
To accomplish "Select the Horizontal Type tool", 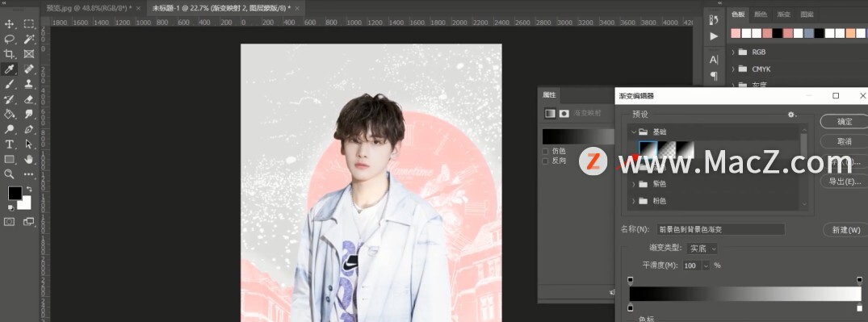I will point(10,144).
